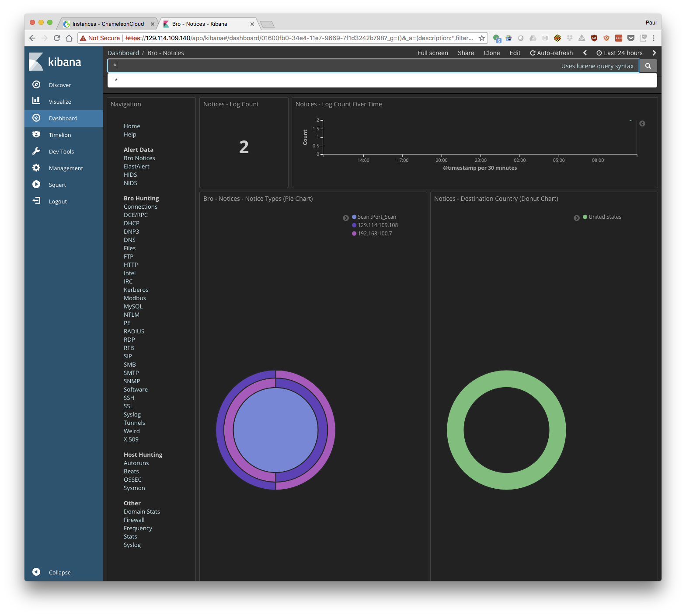Switch to the Instances - ChameleonCloud tab
686x616 pixels.
[108, 24]
